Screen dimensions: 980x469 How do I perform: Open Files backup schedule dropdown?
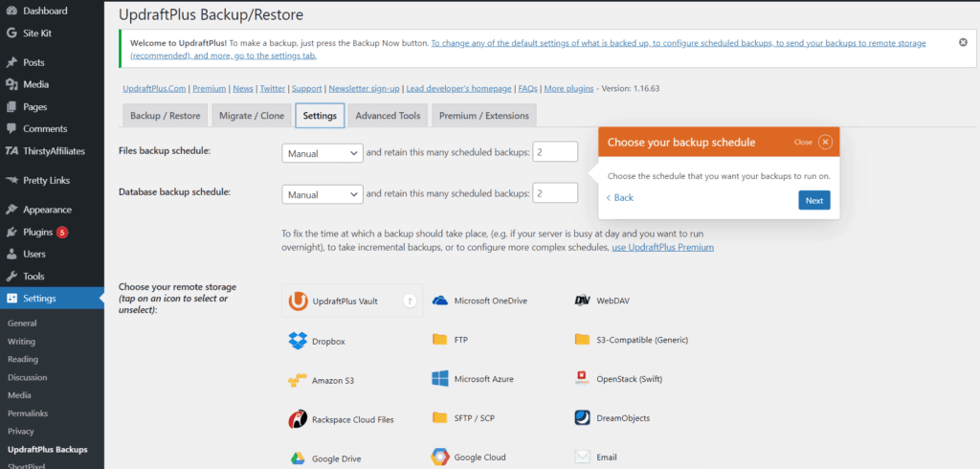[x=323, y=152]
